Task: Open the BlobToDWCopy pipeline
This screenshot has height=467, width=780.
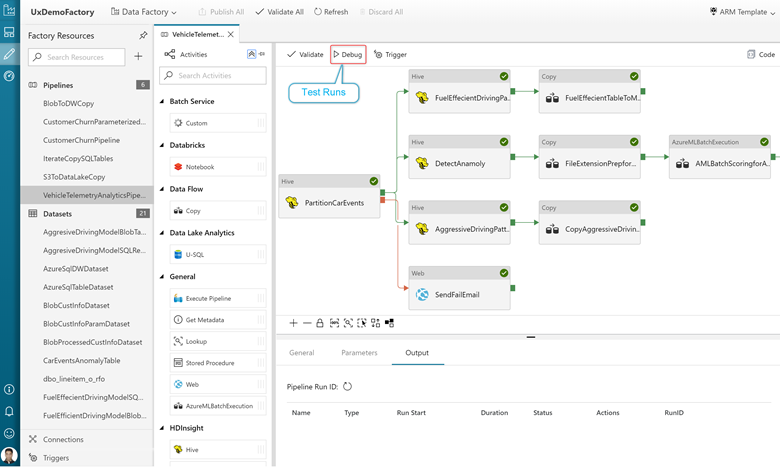Action: (69, 103)
